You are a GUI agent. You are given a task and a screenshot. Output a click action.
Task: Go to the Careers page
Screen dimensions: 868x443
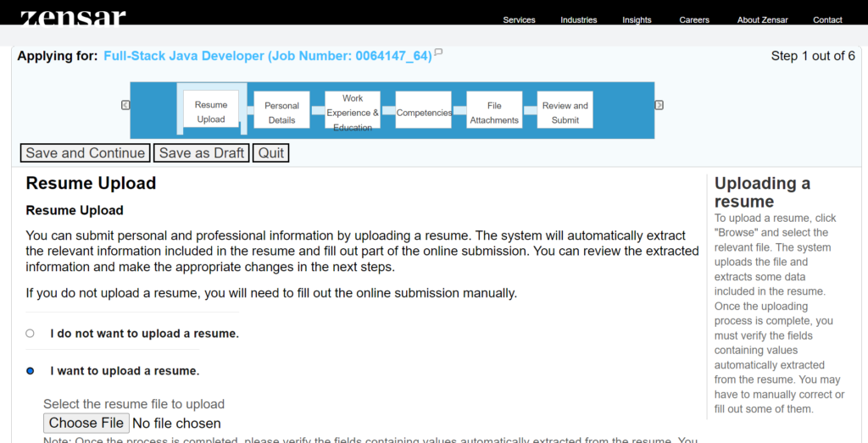(x=694, y=19)
